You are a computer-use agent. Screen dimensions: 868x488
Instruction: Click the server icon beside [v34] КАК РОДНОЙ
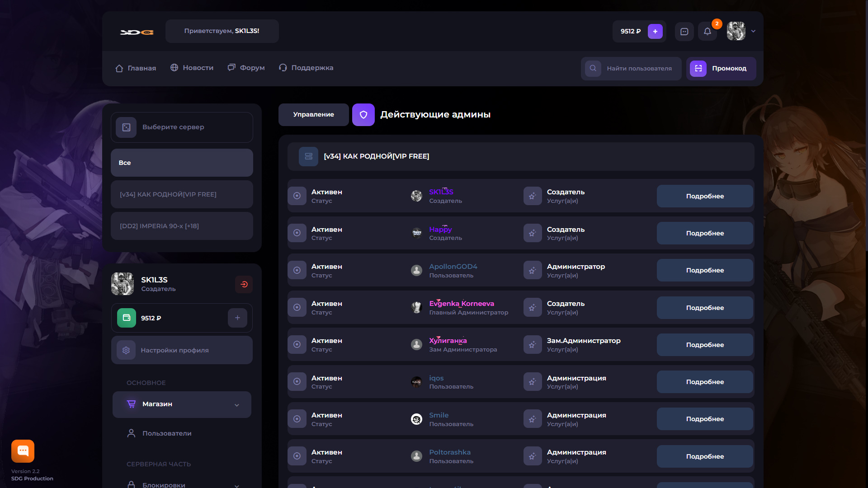[309, 156]
